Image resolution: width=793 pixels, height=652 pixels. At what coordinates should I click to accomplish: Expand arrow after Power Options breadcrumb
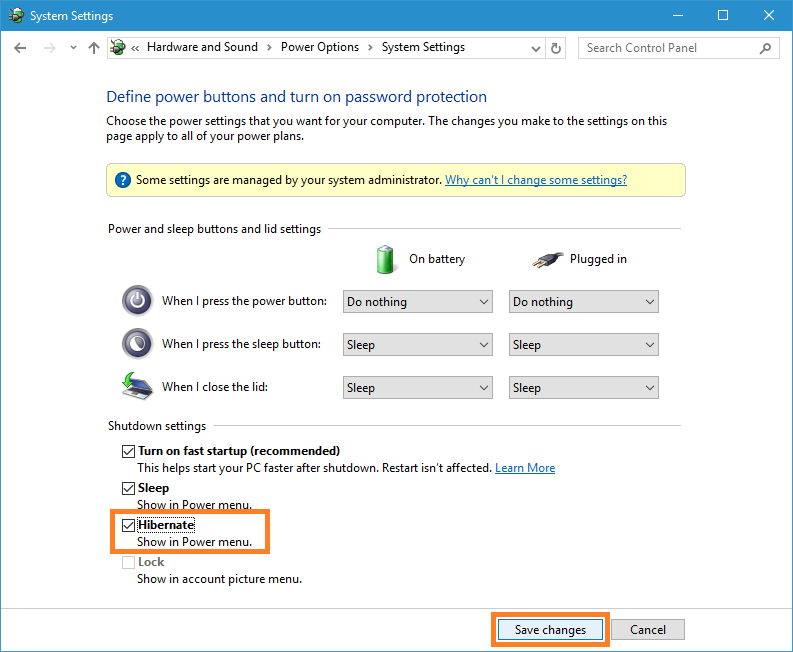coord(370,48)
